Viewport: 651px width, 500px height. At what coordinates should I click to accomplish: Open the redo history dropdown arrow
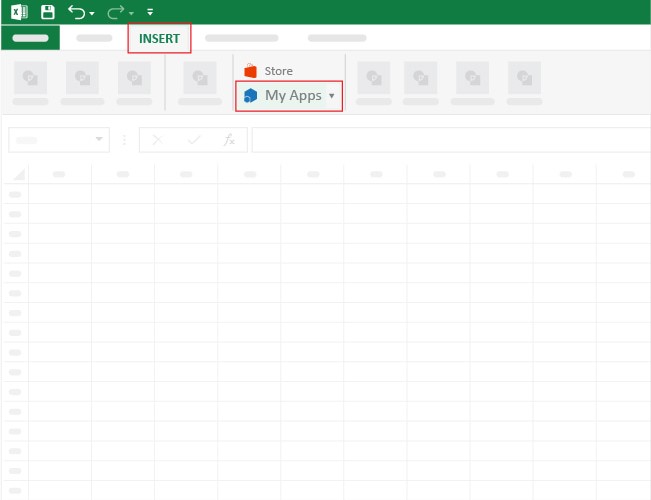tap(131, 14)
